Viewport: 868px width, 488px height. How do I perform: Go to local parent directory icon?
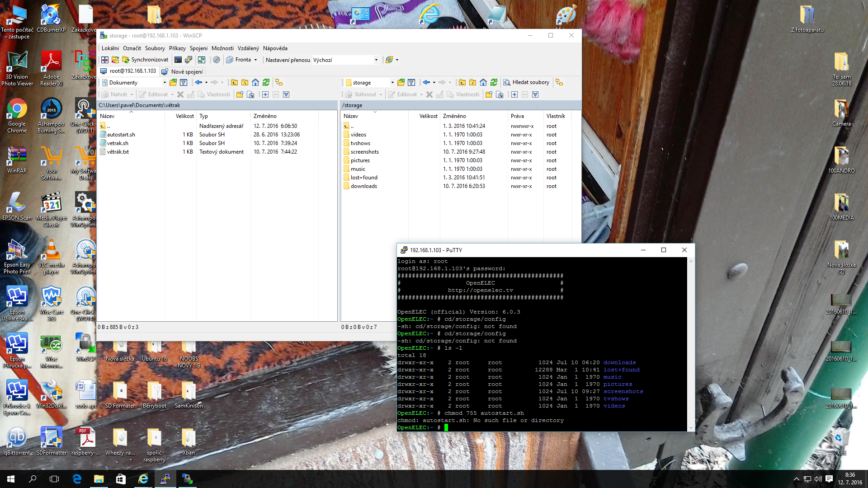click(x=234, y=82)
